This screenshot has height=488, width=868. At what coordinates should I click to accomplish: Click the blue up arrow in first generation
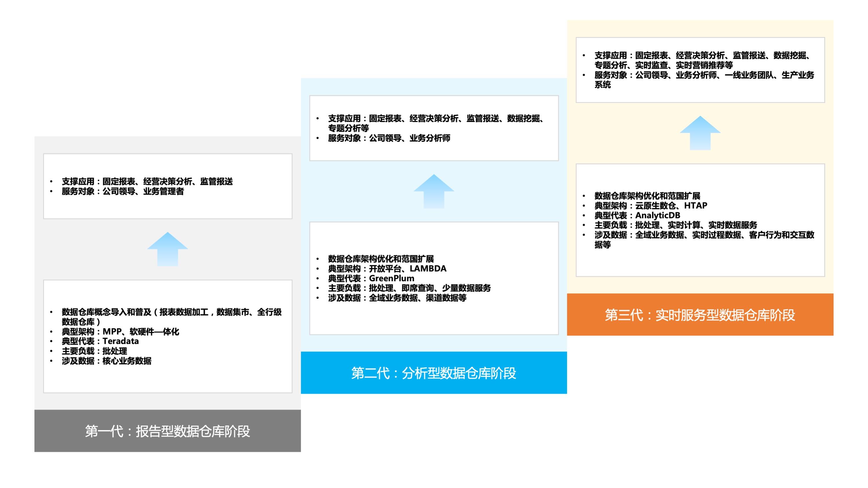pyautogui.click(x=168, y=249)
